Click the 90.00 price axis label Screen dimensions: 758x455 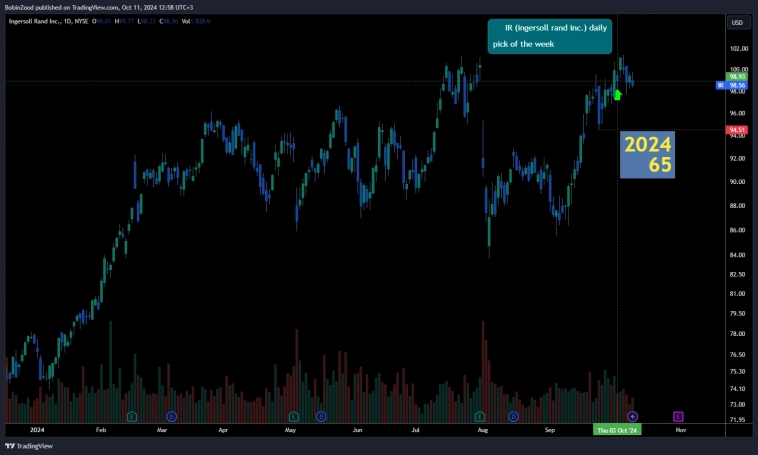coord(737,182)
